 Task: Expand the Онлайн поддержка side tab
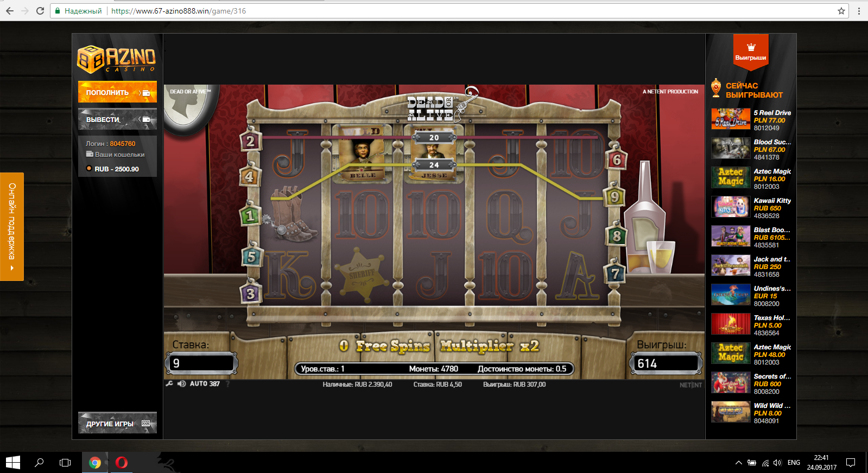point(12,227)
